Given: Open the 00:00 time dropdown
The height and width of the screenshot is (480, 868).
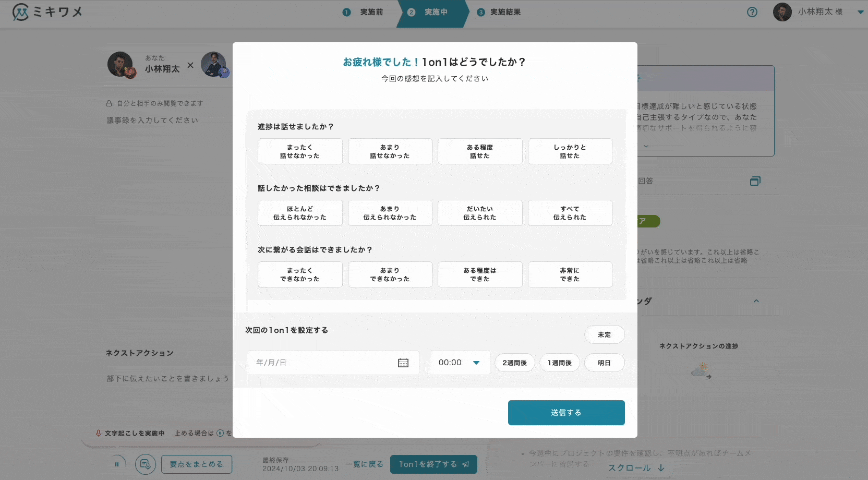Looking at the screenshot, I should (459, 363).
